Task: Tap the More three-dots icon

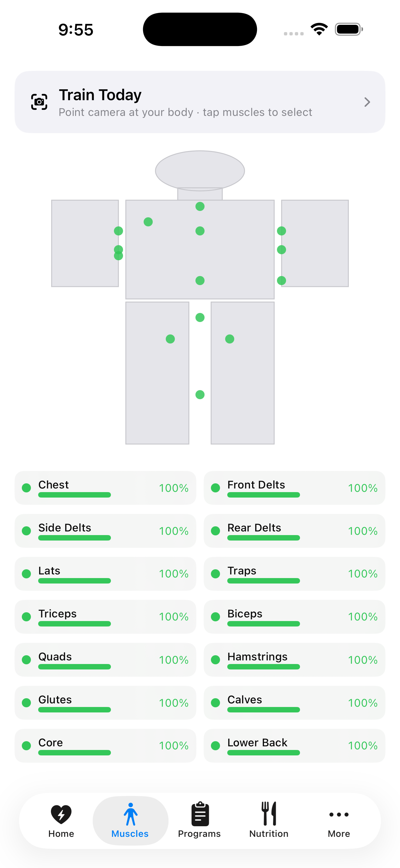Action: (338, 814)
